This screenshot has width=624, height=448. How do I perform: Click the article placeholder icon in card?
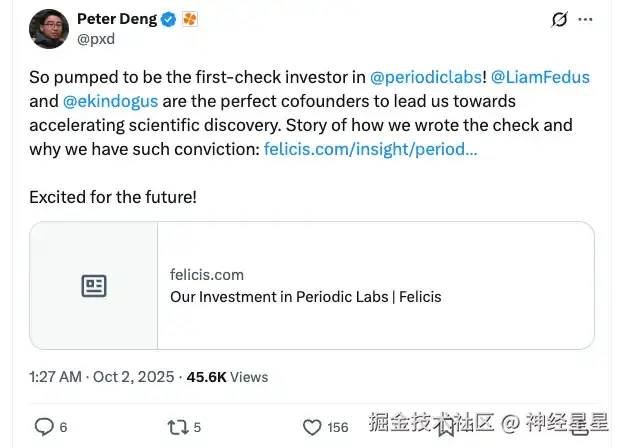pyautogui.click(x=94, y=286)
